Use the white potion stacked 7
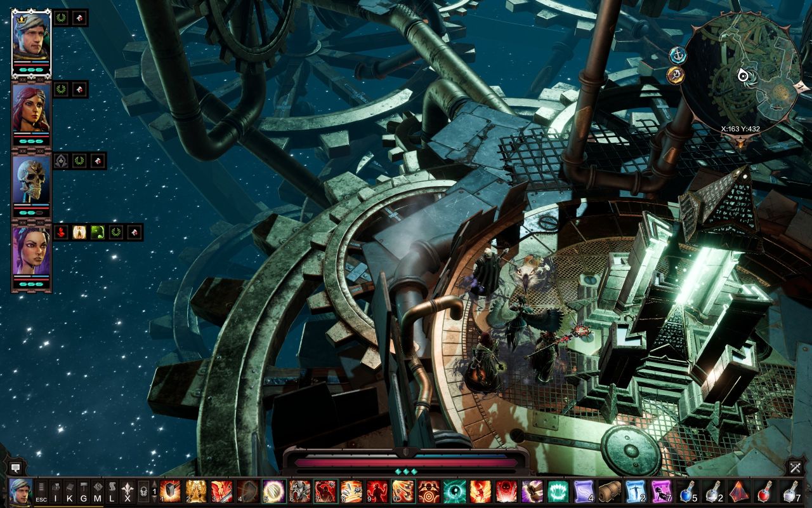The image size is (812, 508). coord(792,491)
